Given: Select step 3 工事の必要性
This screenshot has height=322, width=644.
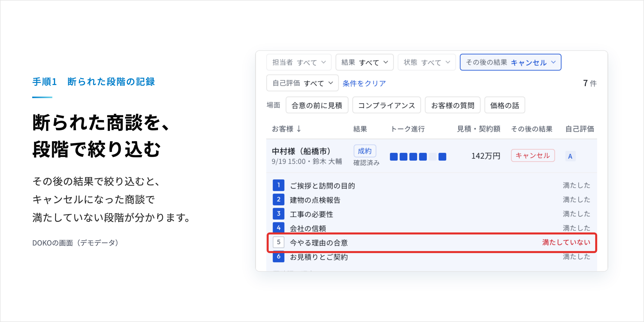Looking at the screenshot, I should point(432,214).
